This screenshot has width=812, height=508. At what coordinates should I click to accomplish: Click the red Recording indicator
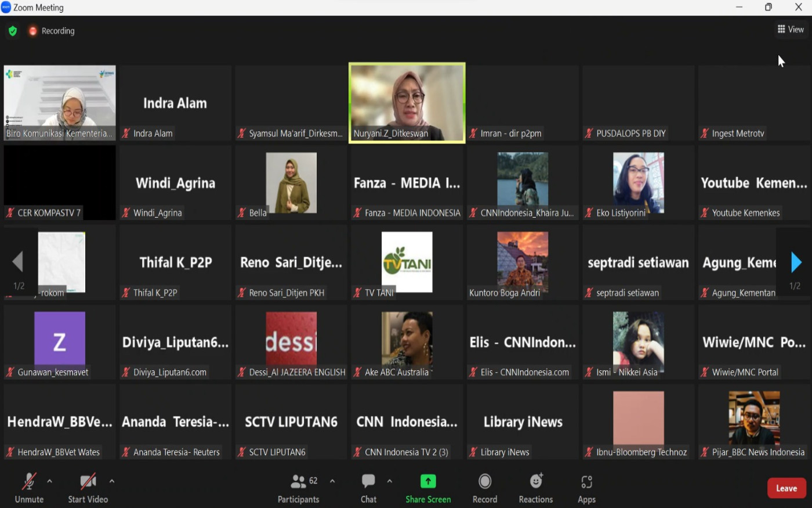(51, 31)
